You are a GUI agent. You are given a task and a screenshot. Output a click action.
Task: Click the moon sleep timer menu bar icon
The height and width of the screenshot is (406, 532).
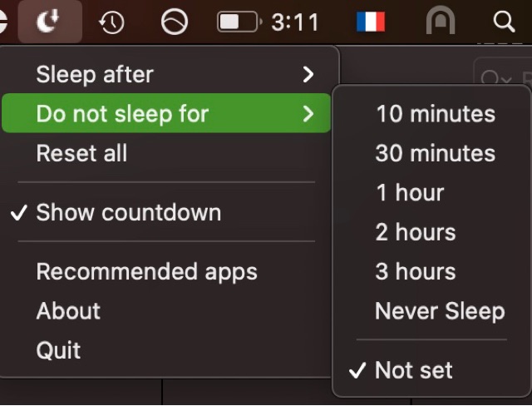pos(48,22)
